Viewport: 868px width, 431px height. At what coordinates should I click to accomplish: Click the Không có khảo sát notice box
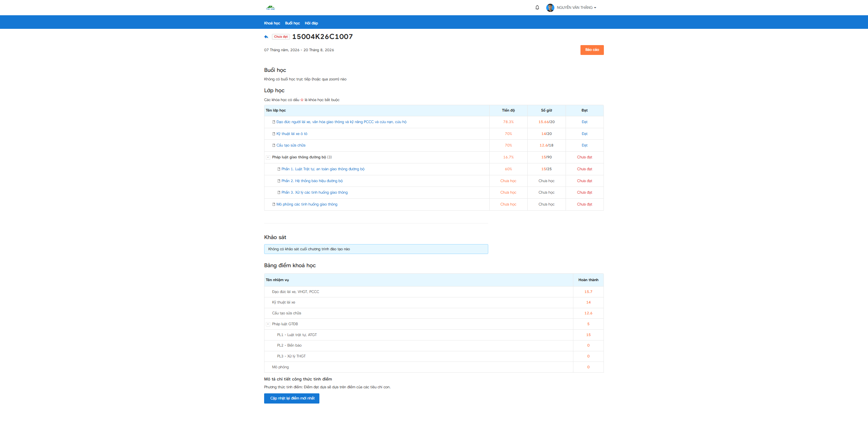tap(376, 249)
